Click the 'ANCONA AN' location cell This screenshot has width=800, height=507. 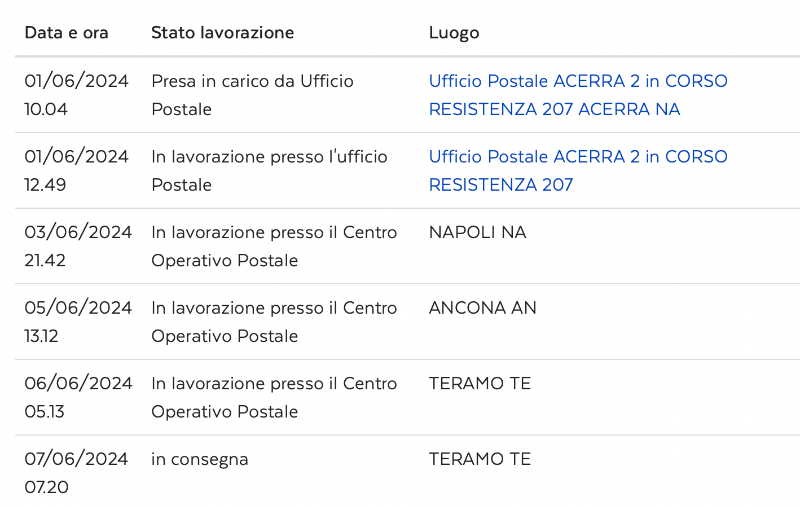pyautogui.click(x=482, y=308)
